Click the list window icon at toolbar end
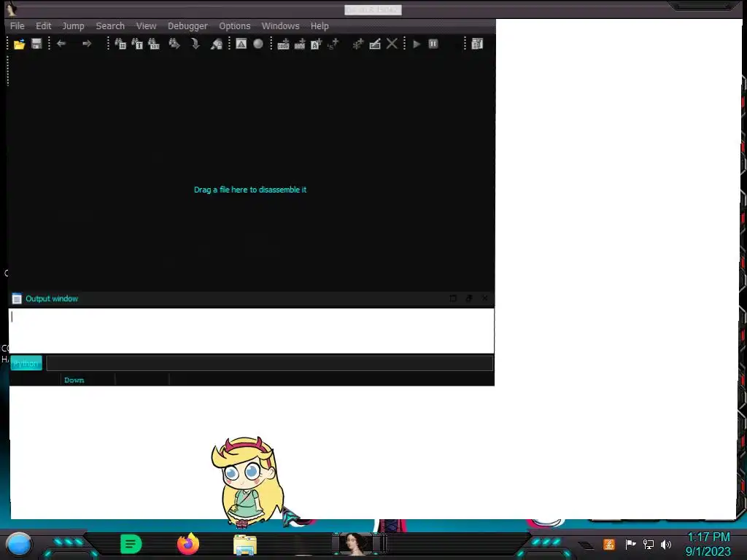 pyautogui.click(x=477, y=44)
